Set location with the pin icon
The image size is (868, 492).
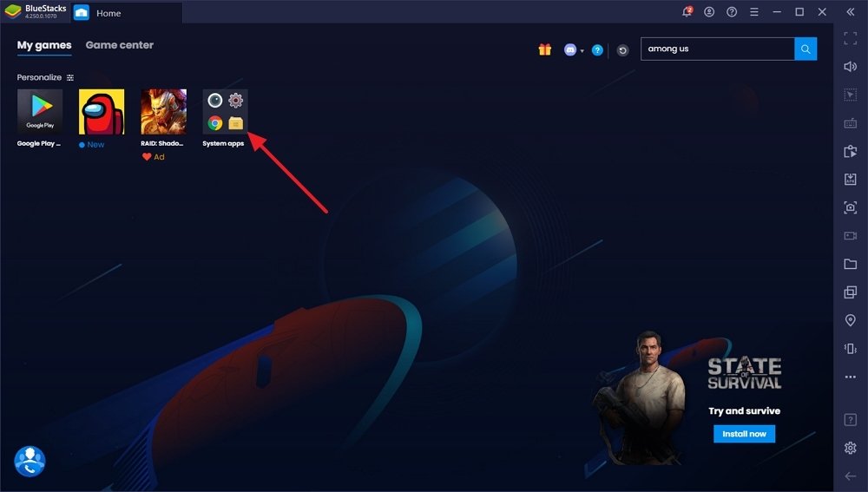pos(851,320)
